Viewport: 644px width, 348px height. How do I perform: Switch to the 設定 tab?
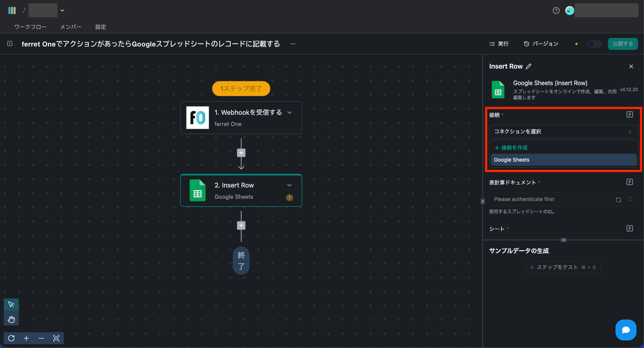click(101, 27)
